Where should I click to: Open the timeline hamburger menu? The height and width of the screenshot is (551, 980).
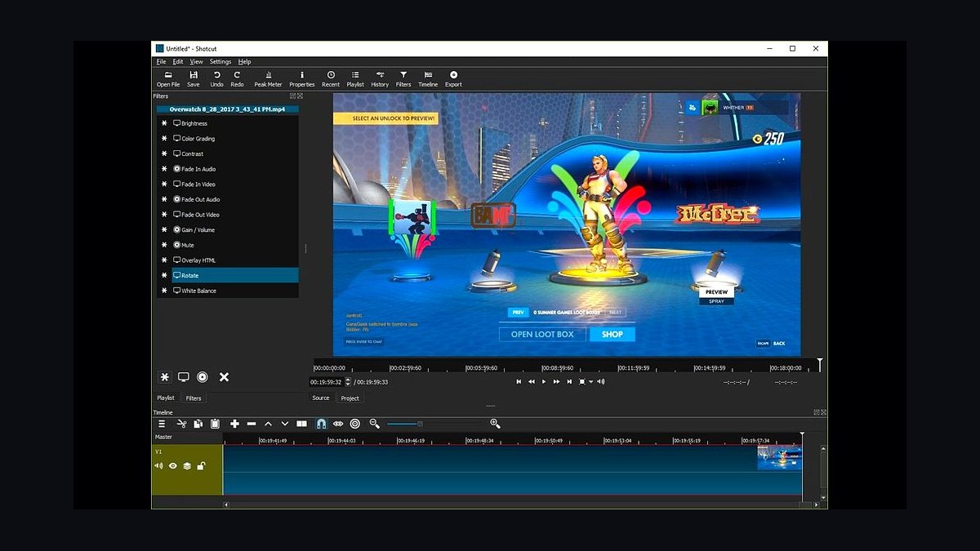click(x=162, y=424)
